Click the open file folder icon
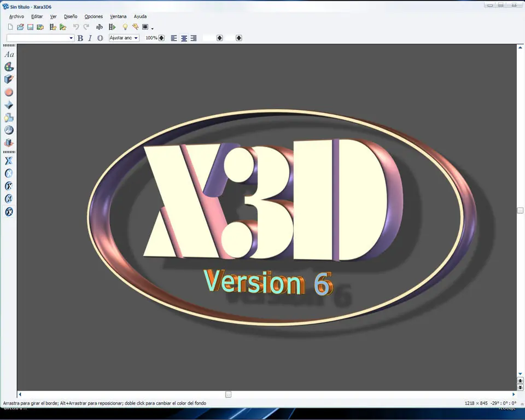525x420 pixels. click(x=20, y=27)
